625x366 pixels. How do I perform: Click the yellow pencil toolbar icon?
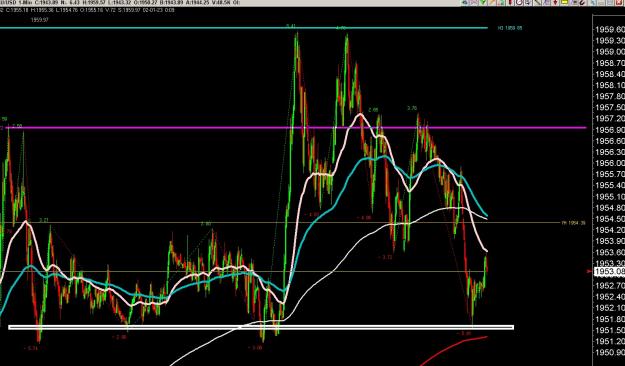coord(492,2)
